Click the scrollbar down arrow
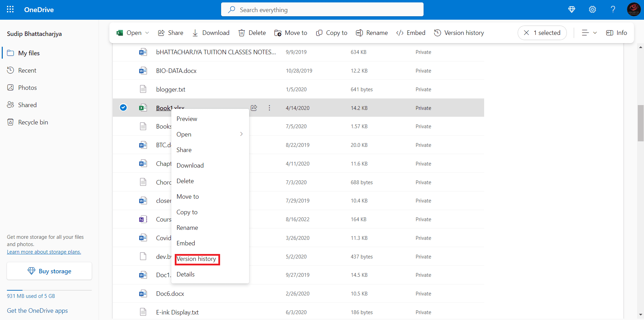This screenshot has height=320, width=644. point(641,315)
